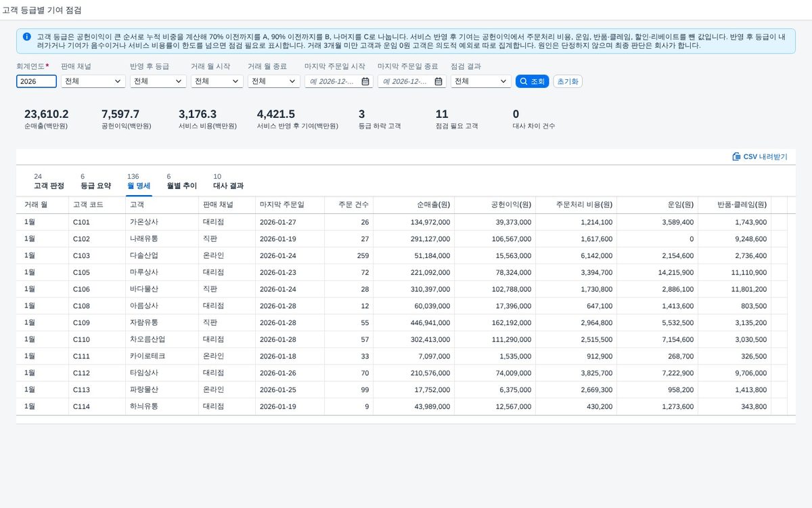This screenshot has height=508, width=812.
Task: Open calendar picker for 마지막 주문일 종료
Action: [x=438, y=81]
